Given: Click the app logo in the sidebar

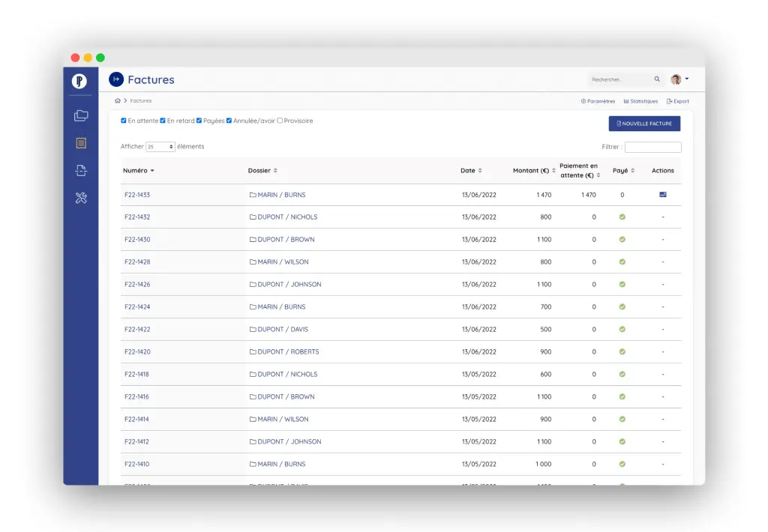Looking at the screenshot, I should point(79,81).
